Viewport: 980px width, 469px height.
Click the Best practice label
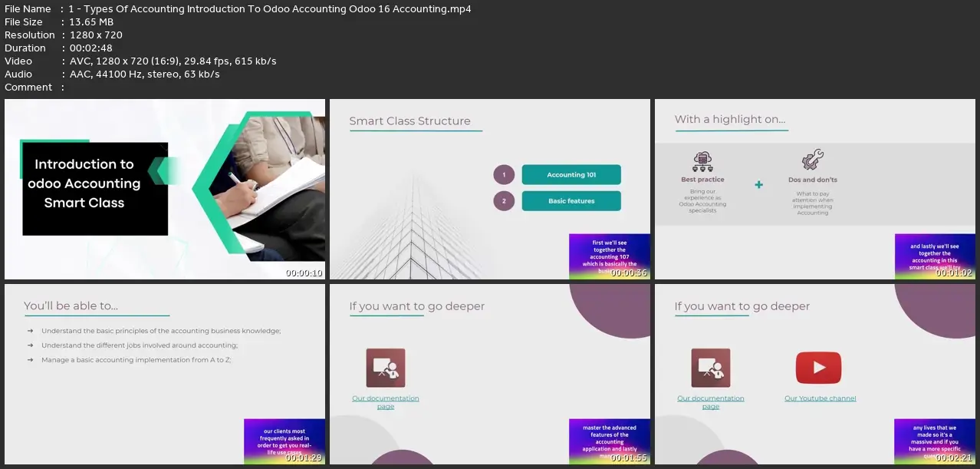702,180
